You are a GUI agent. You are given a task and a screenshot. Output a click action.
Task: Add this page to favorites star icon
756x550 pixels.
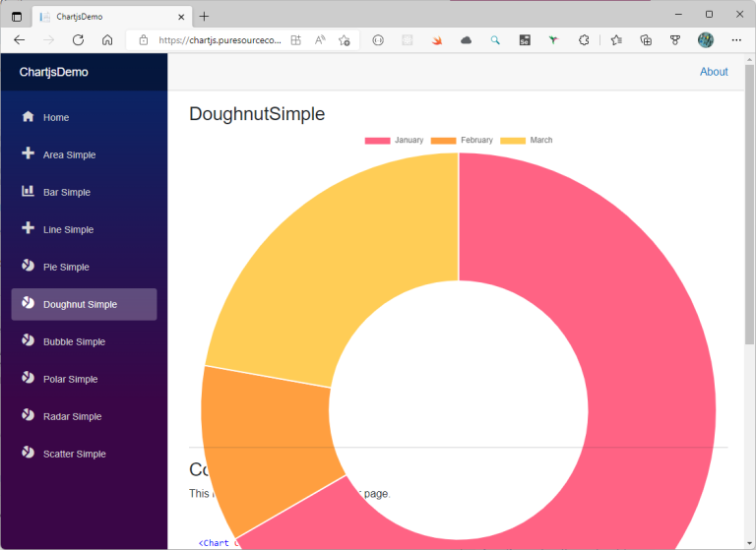pyautogui.click(x=344, y=40)
